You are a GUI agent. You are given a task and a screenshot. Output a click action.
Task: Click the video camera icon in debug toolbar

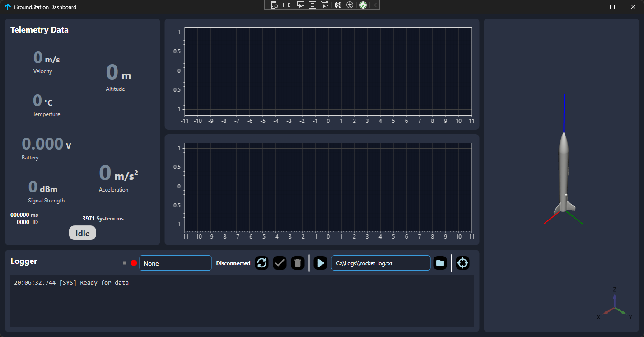286,5
